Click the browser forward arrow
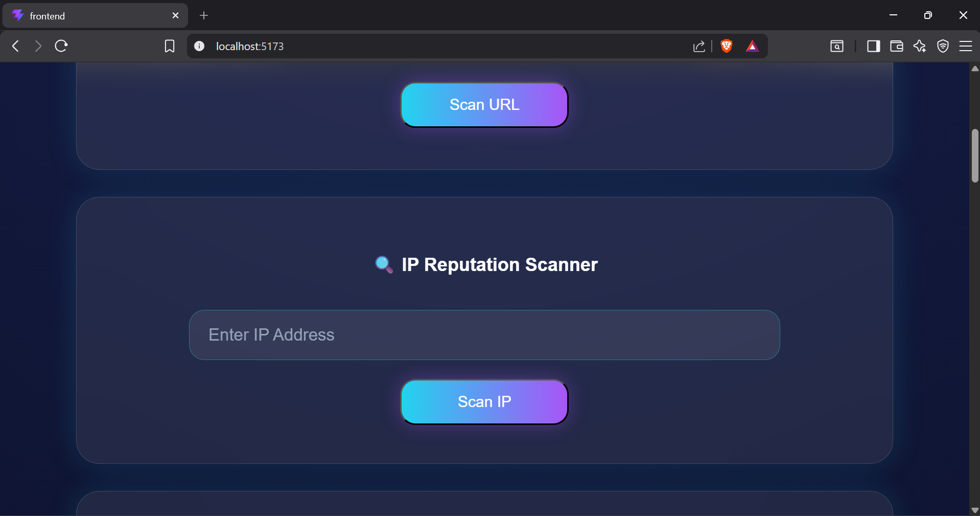This screenshot has height=516, width=980. point(38,46)
